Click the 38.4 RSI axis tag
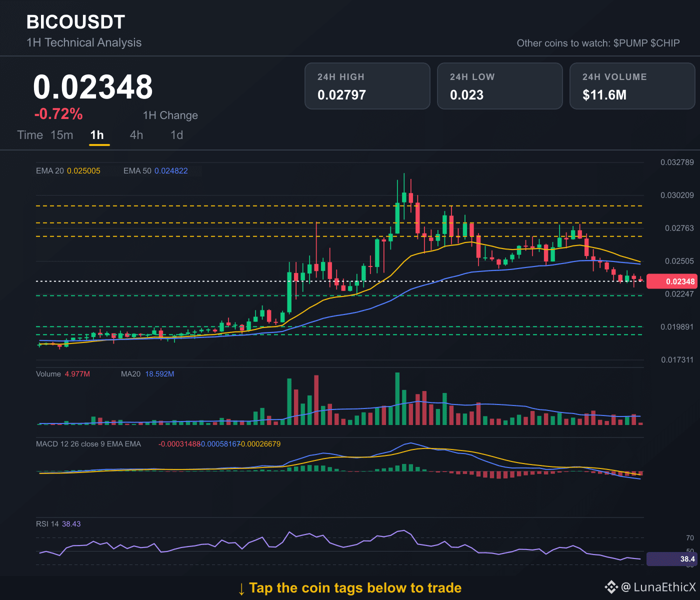The height and width of the screenshot is (600, 700). coord(671,559)
